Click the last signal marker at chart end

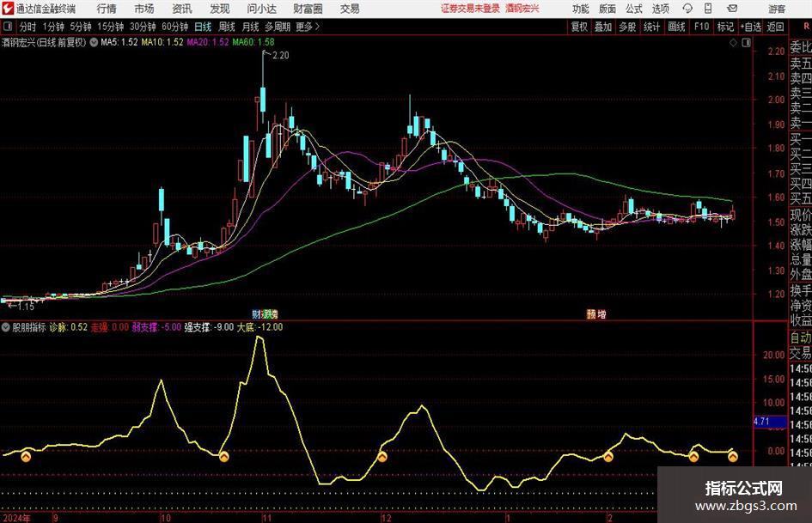point(733,457)
